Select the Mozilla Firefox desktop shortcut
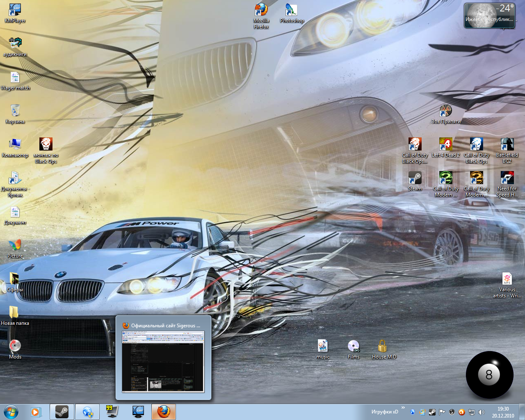 (261, 16)
